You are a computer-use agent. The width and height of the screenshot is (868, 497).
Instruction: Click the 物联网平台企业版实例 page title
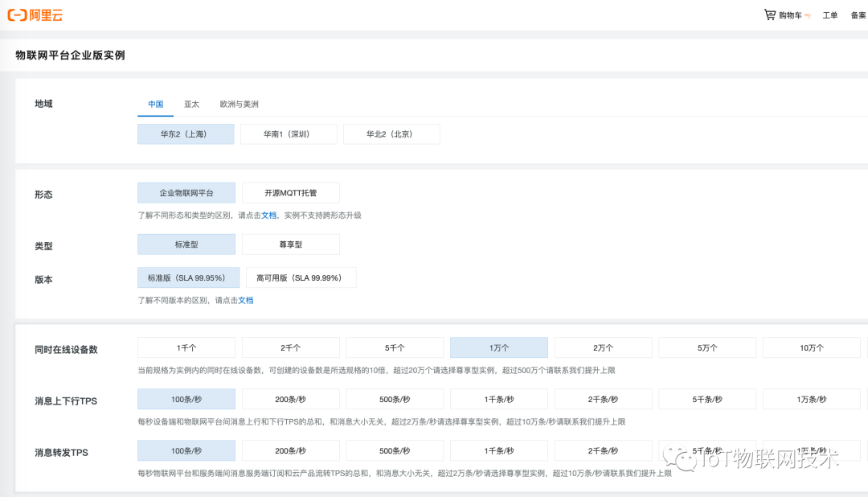click(70, 55)
